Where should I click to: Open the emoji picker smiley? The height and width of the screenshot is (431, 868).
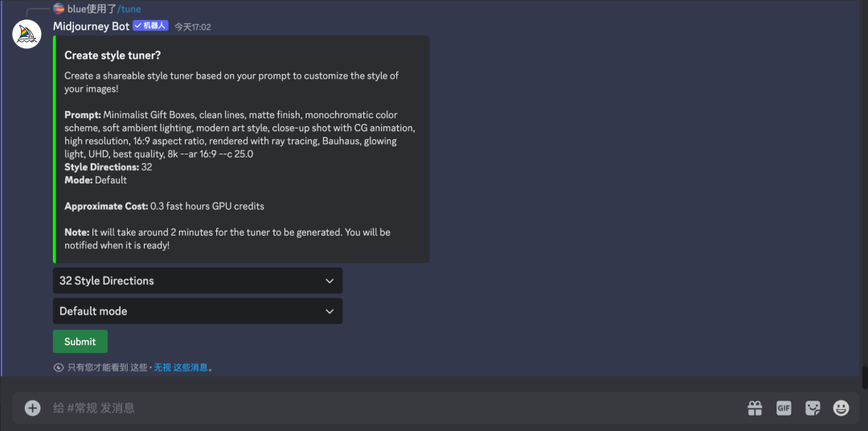(x=841, y=408)
